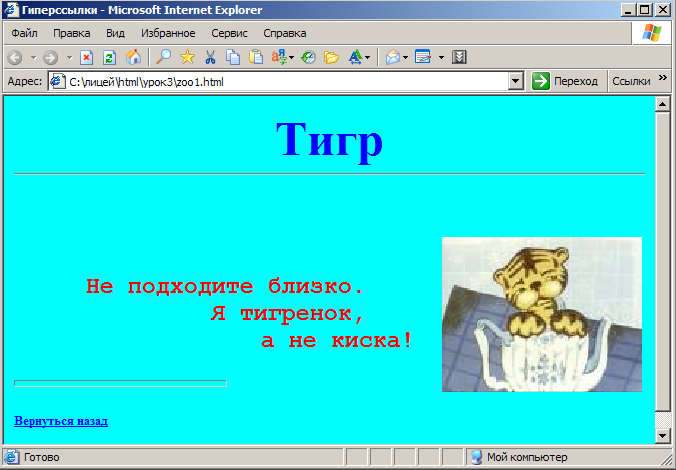Maximize the Internet Explorer window
Viewport: 676px width, 470px height.
(644, 9)
